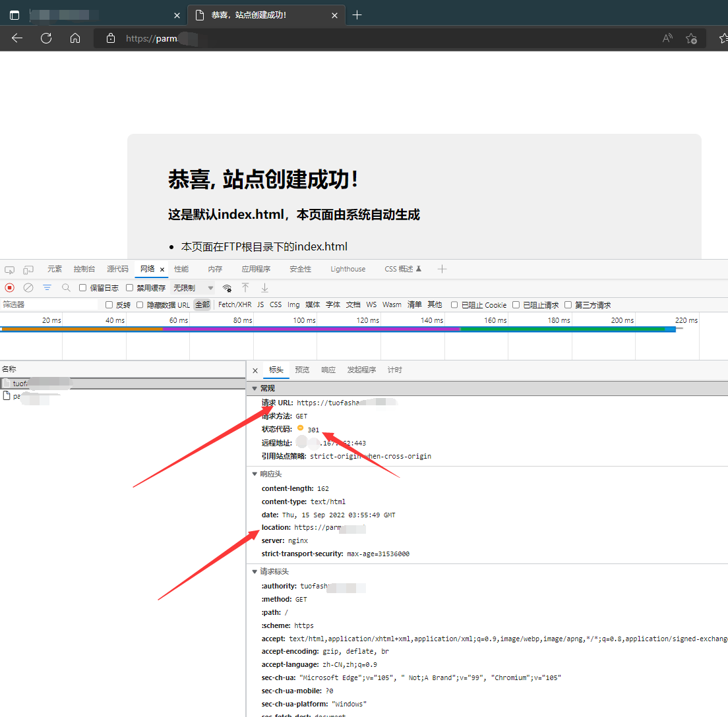
Task: Open the CSS 概述 DevTools tab
Action: tap(402, 269)
